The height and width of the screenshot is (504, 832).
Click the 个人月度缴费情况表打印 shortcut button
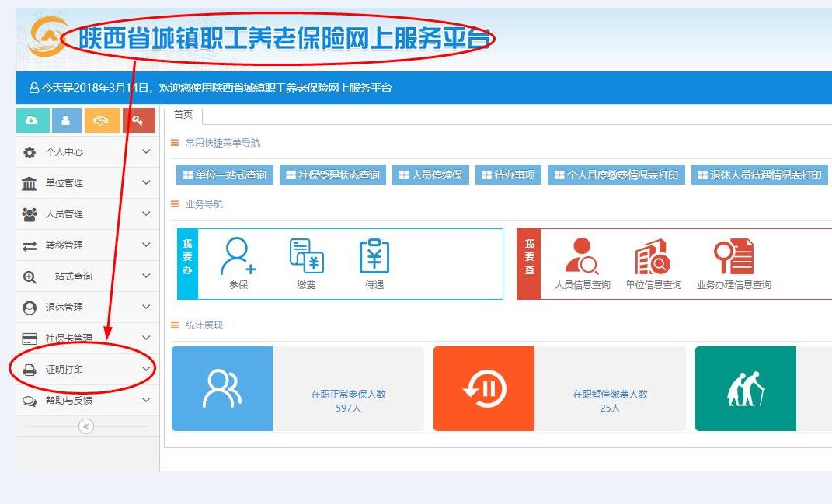[x=617, y=175]
